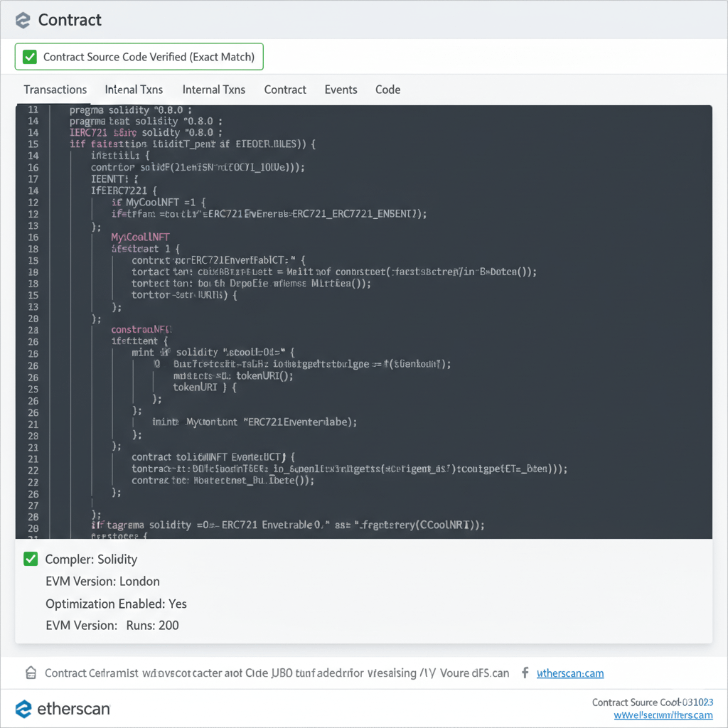Open the Facebook icon in the footer

(525, 673)
